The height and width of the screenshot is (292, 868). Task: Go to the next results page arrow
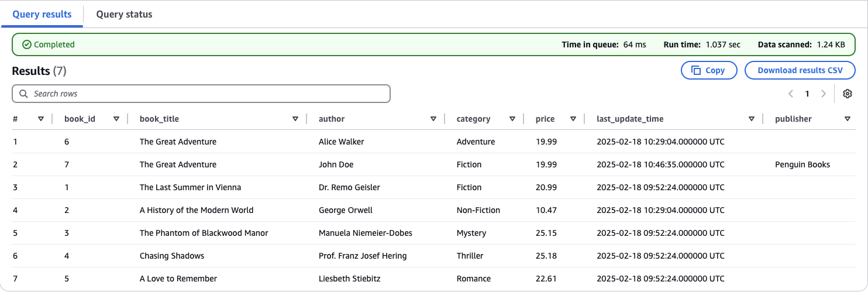pos(824,94)
